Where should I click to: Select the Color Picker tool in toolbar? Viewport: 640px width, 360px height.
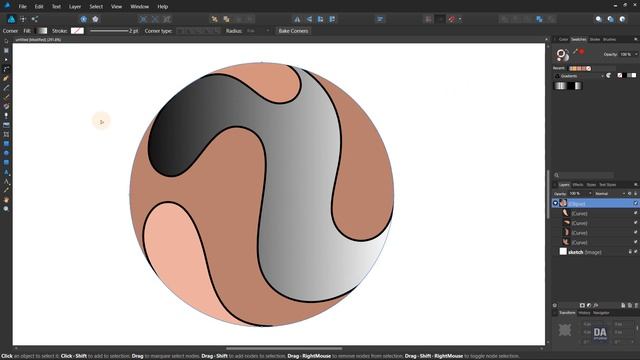point(6,190)
